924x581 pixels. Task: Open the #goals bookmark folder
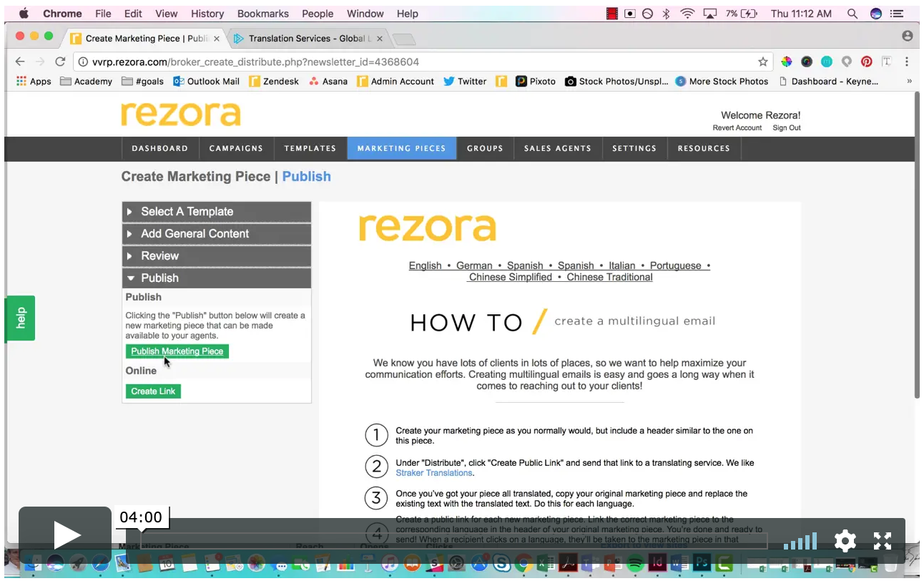[x=143, y=82]
